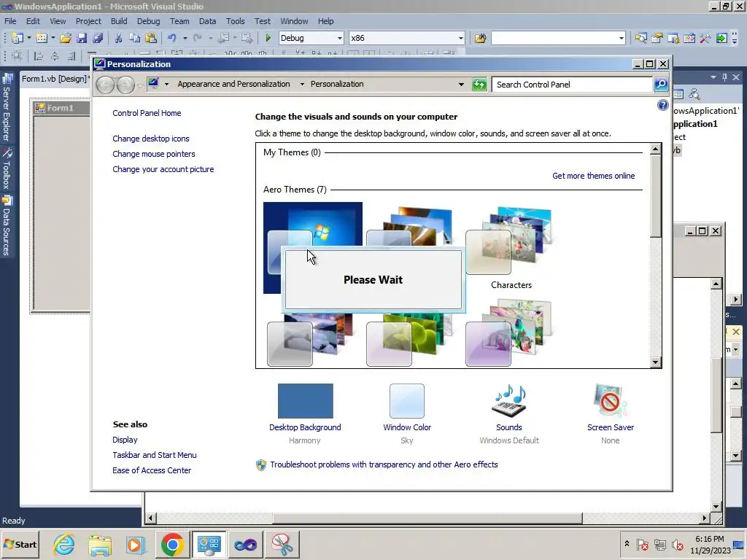This screenshot has height=560, width=747.
Task: Click the Copy icon in the Visual Studio toolbar
Action: (135, 38)
